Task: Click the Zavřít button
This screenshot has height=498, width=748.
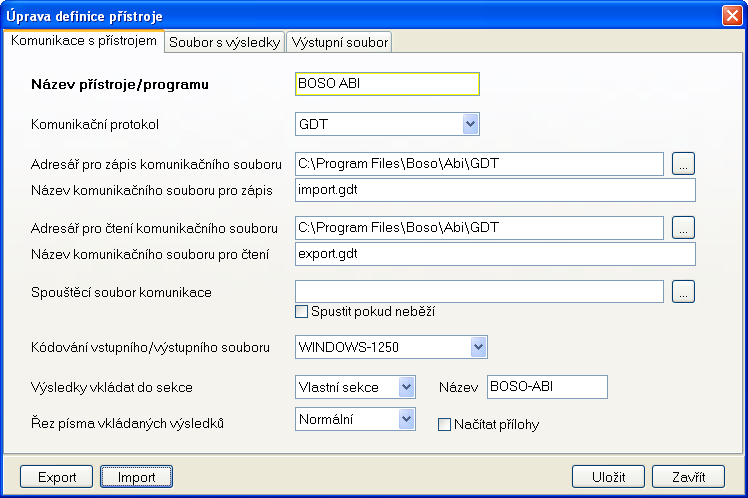Action: (x=688, y=477)
